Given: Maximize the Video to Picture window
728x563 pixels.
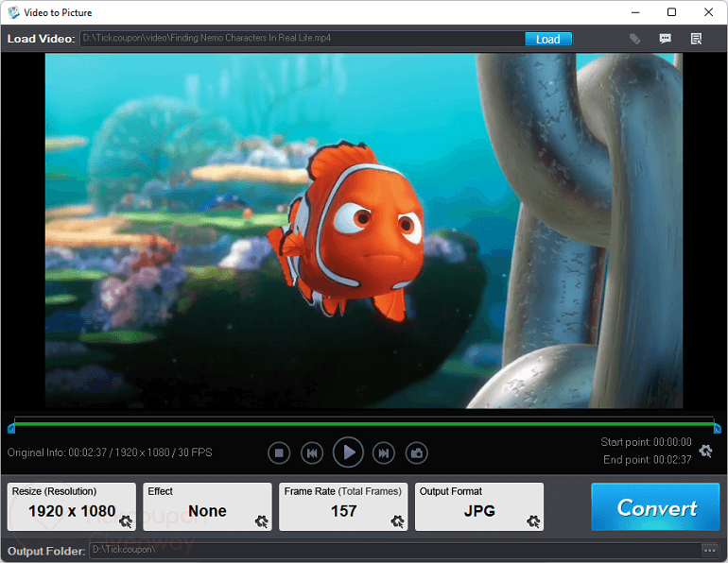Looking at the screenshot, I should point(671,12).
